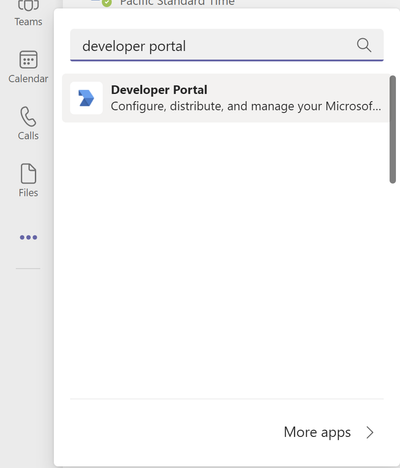Viewport: 400px width, 468px height.
Task: Click the Configure, distribute, and manage description
Action: 246,106
